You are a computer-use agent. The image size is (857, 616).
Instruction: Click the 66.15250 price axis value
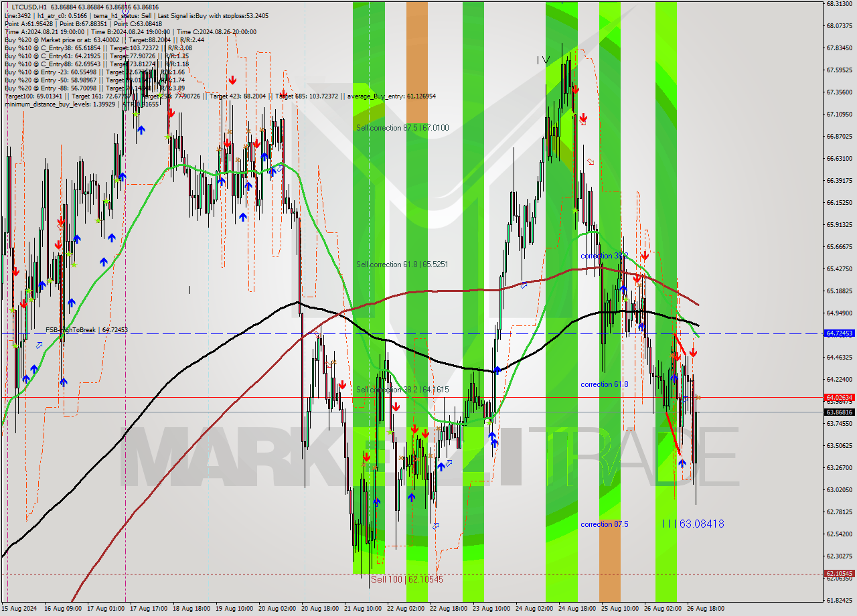pos(840,202)
